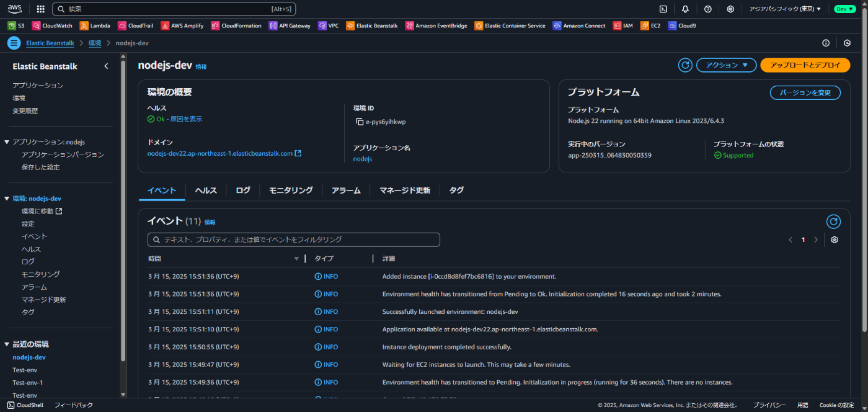Open the IAM shortcut

[623, 25]
